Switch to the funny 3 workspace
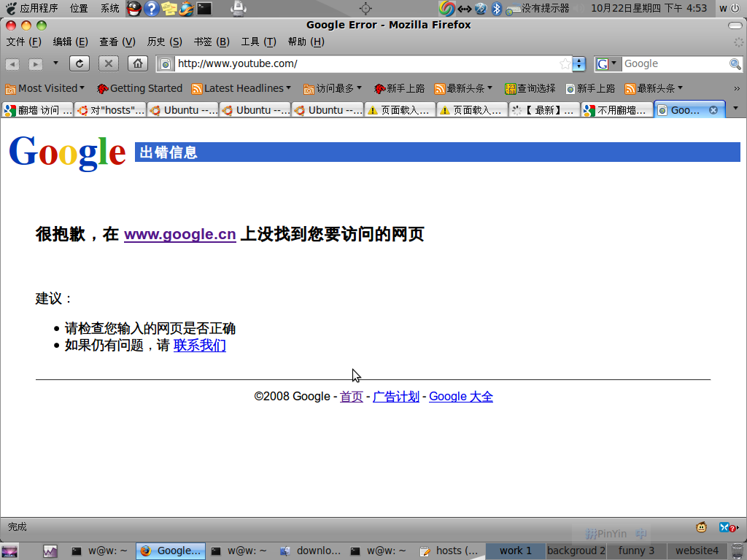 pos(636,551)
